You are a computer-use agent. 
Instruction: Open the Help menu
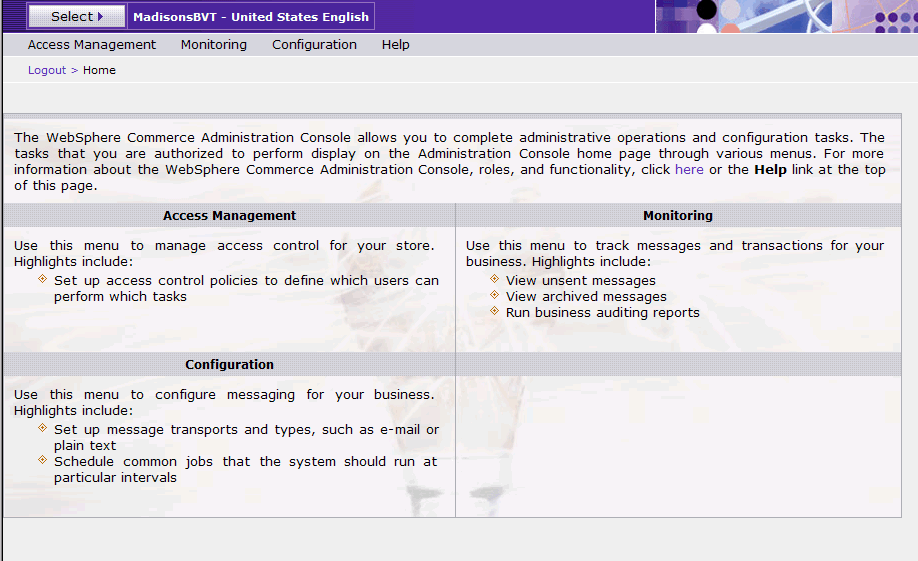(396, 45)
